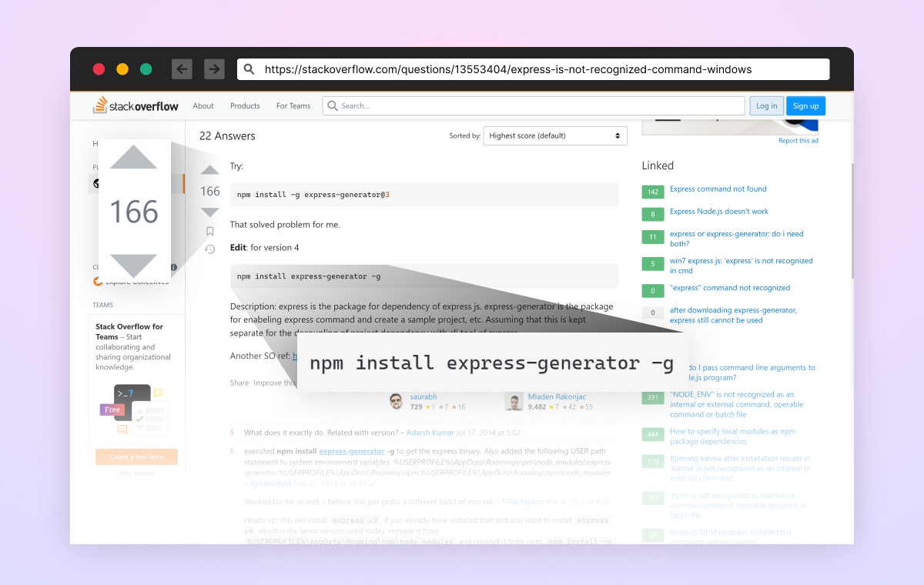Open Mladen Rakonjac's avatar image
This screenshot has height=585, width=924.
click(514, 402)
